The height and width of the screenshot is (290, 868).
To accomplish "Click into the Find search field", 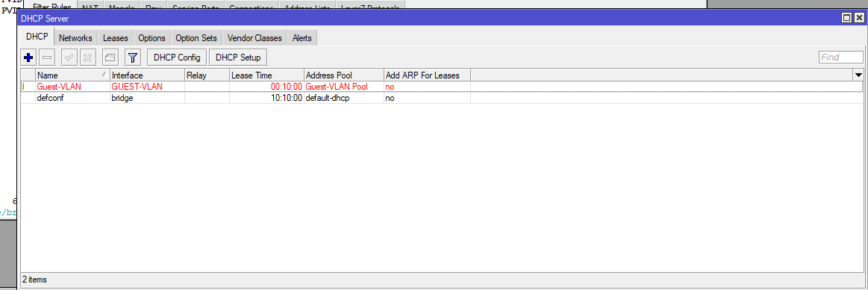I will click(x=840, y=57).
